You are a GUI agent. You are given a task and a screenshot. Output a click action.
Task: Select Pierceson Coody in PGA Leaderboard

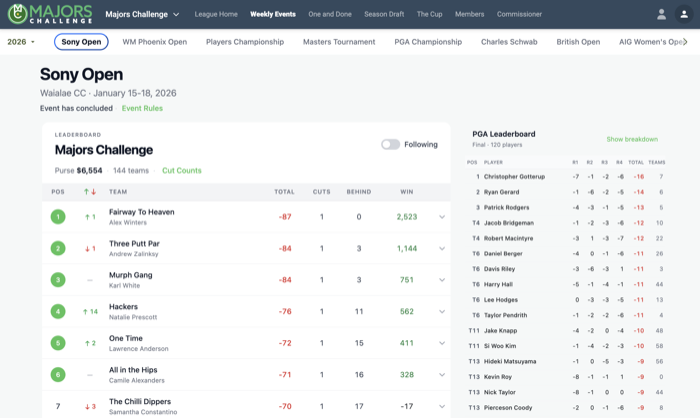[508, 408]
